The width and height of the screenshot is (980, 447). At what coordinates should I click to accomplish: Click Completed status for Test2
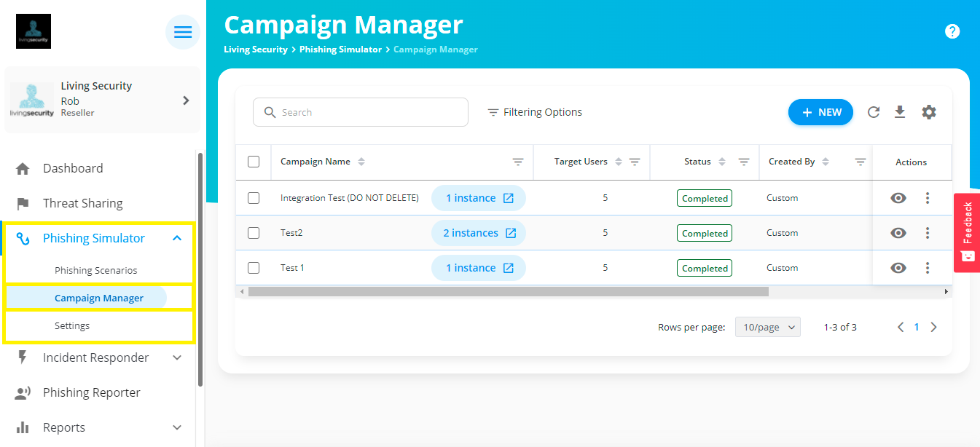click(x=705, y=233)
